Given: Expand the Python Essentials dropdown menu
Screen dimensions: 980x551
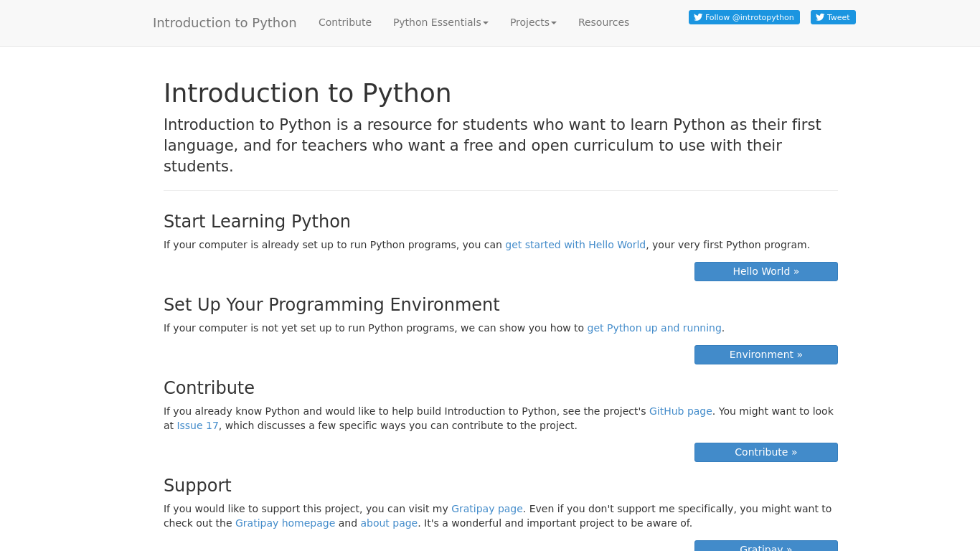Looking at the screenshot, I should (440, 22).
